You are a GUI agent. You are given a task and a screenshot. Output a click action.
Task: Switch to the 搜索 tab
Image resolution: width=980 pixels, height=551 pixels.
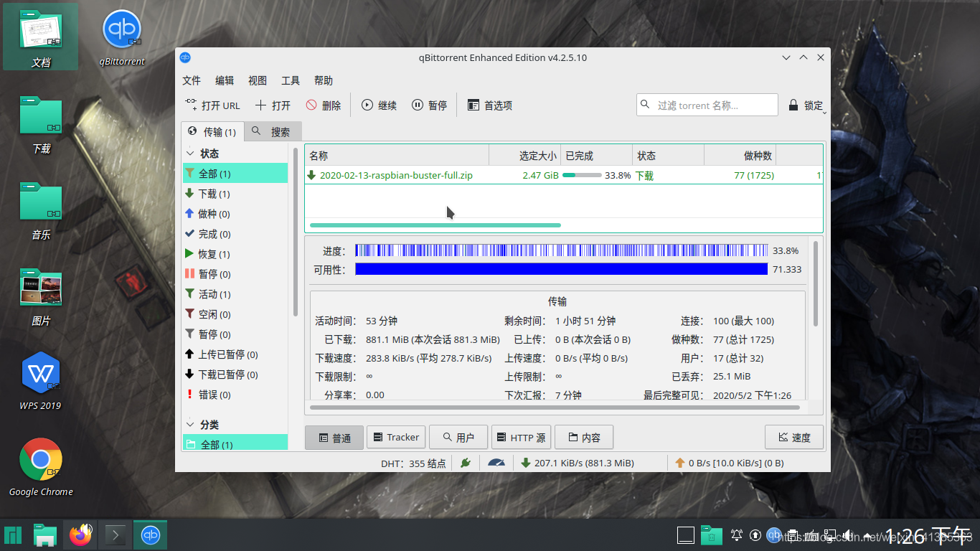pos(273,131)
